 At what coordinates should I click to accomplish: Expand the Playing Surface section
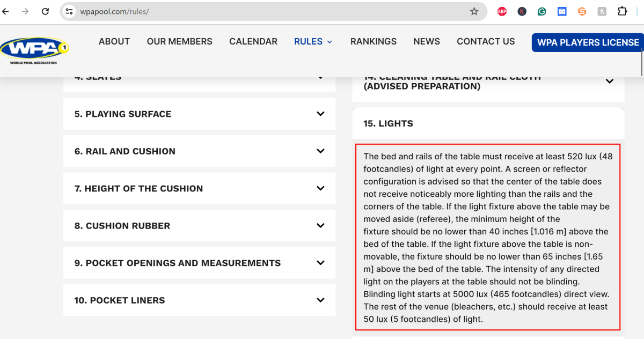tap(199, 114)
